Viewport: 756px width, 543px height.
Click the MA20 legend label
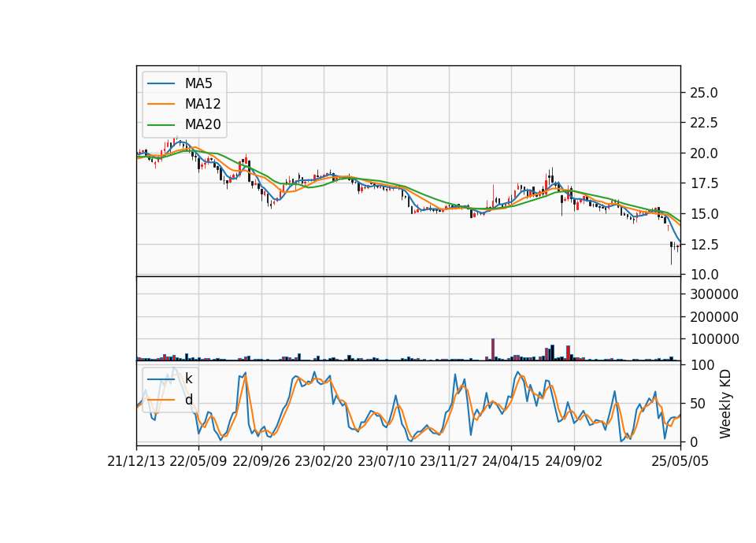click(x=202, y=125)
